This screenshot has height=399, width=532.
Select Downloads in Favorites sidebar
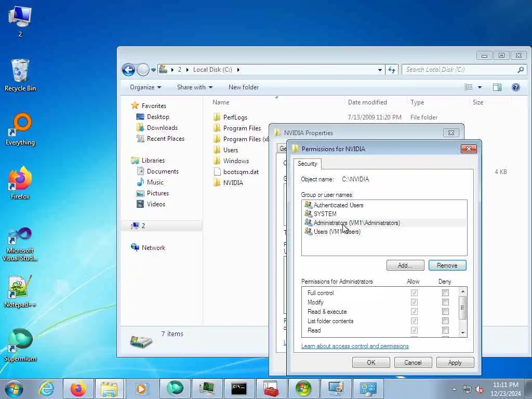tap(162, 128)
